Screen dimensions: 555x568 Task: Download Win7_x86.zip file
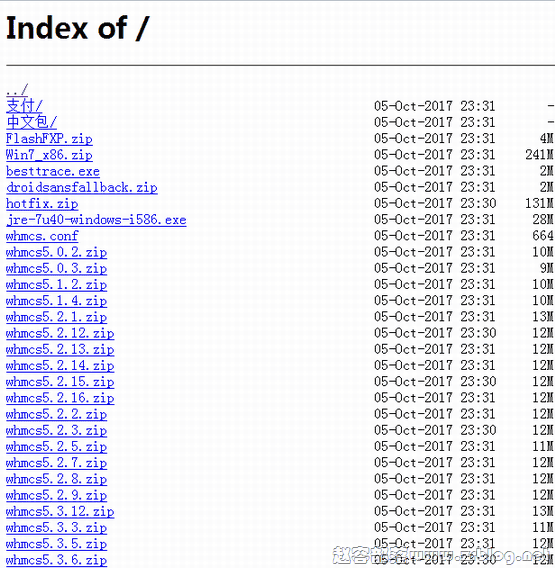coord(49,155)
